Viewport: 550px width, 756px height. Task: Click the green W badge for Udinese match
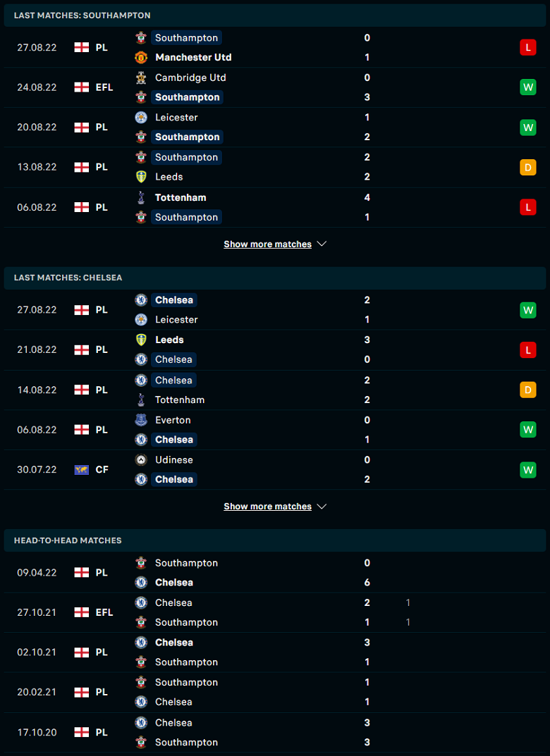[528, 470]
